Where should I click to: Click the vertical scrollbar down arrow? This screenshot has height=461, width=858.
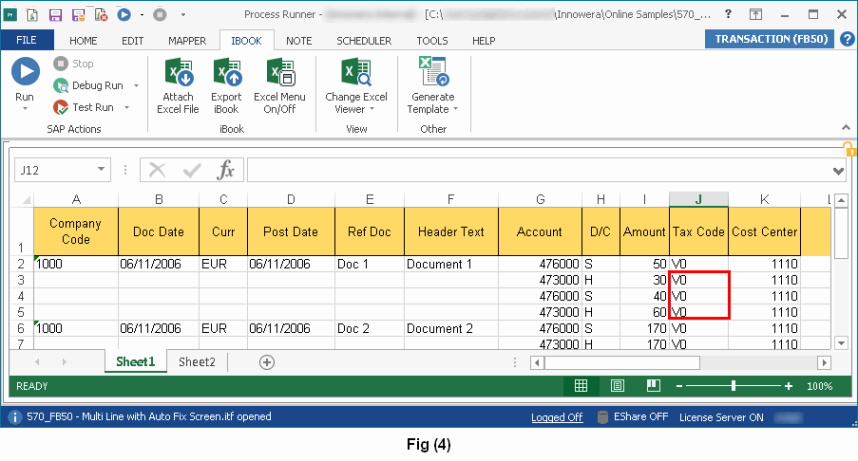coord(842,343)
